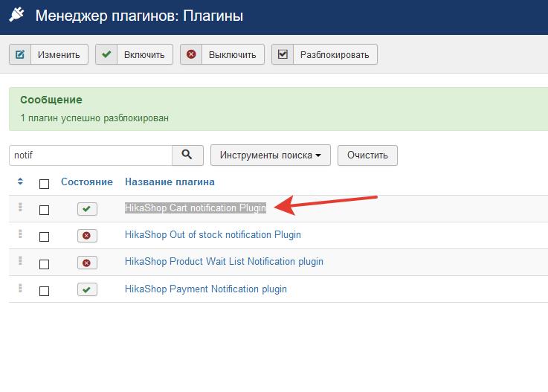Click the Очистить clear button
Viewport: 548px width, 392px height.
click(367, 155)
